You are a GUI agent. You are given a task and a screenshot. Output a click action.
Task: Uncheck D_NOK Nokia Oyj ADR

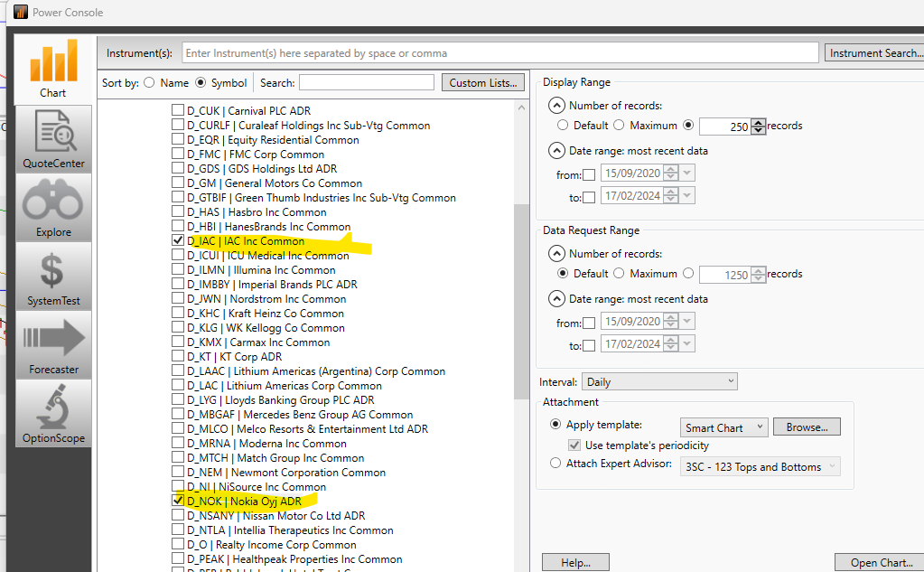point(177,500)
